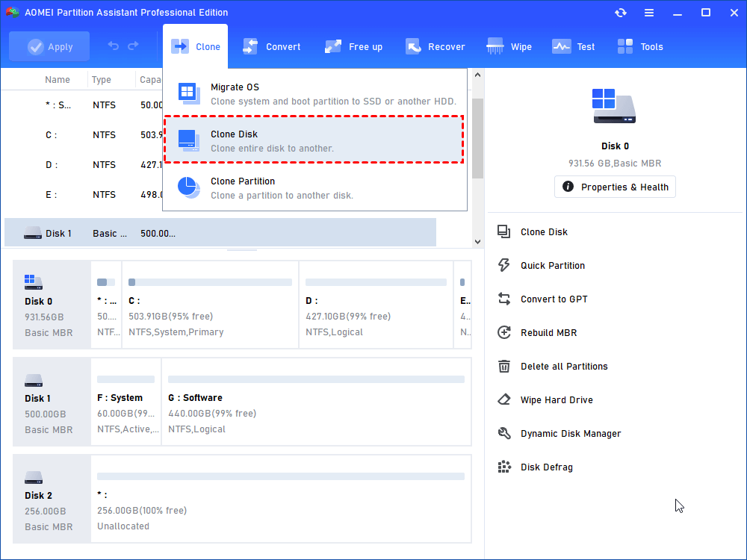
Task: Select the 256.00GB Unallocated block
Action: [281, 499]
